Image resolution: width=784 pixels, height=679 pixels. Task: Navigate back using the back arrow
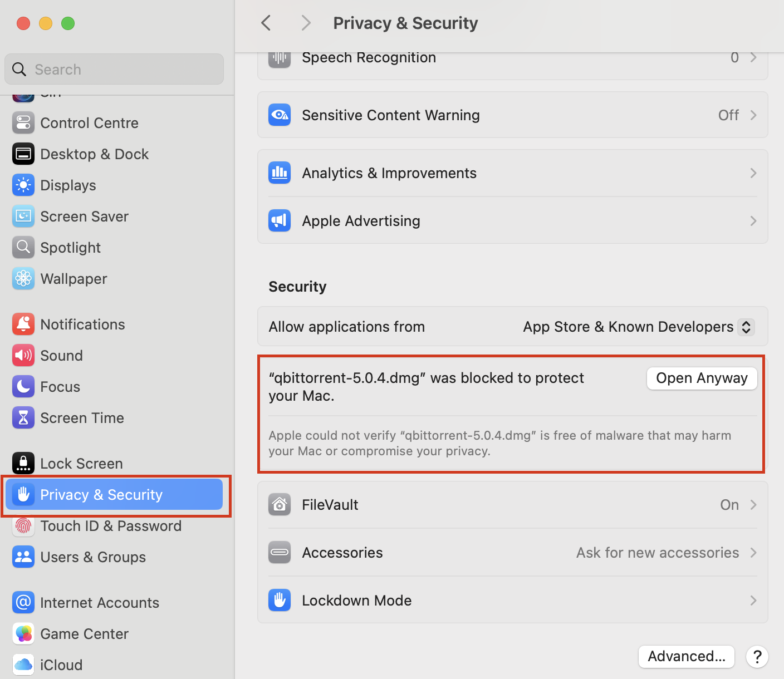(x=266, y=23)
